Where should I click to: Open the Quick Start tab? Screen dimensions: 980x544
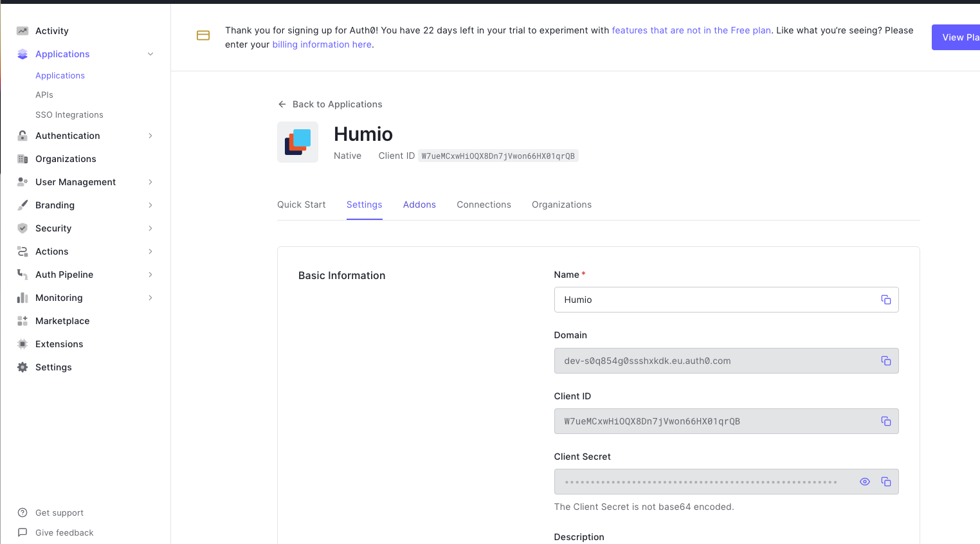301,204
